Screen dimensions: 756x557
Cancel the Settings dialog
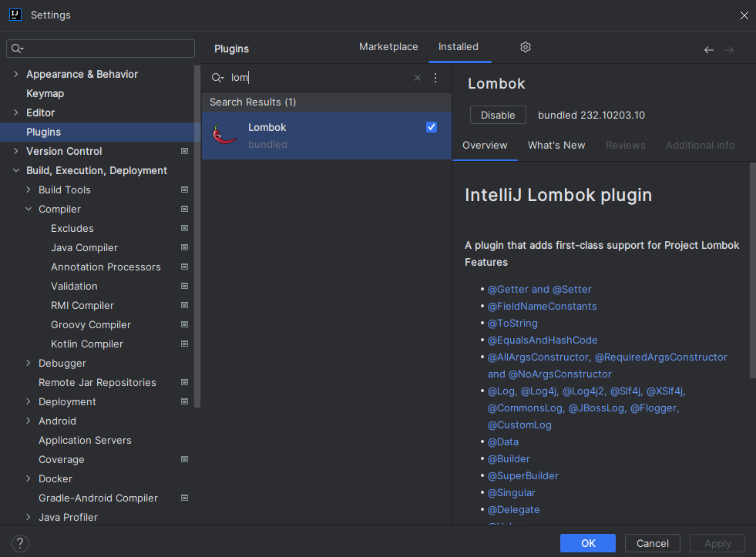[x=652, y=543]
